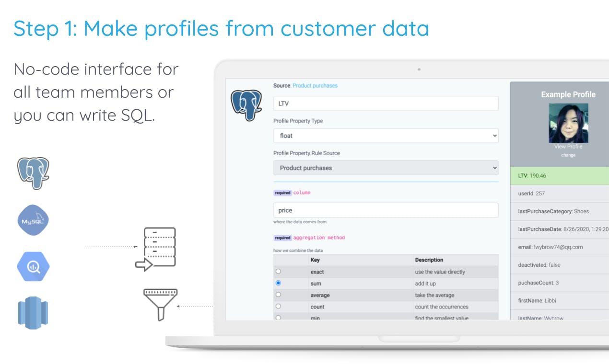The height and width of the screenshot is (364, 609).
Task: Click the 'deactivated: false' row
Action: coord(560,265)
